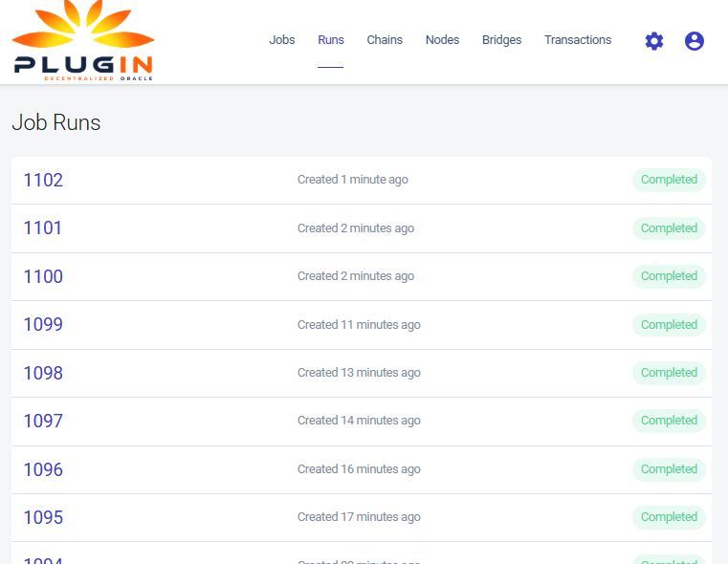Select job run 1096
Screen dimensions: 728x564
[x=43, y=469]
